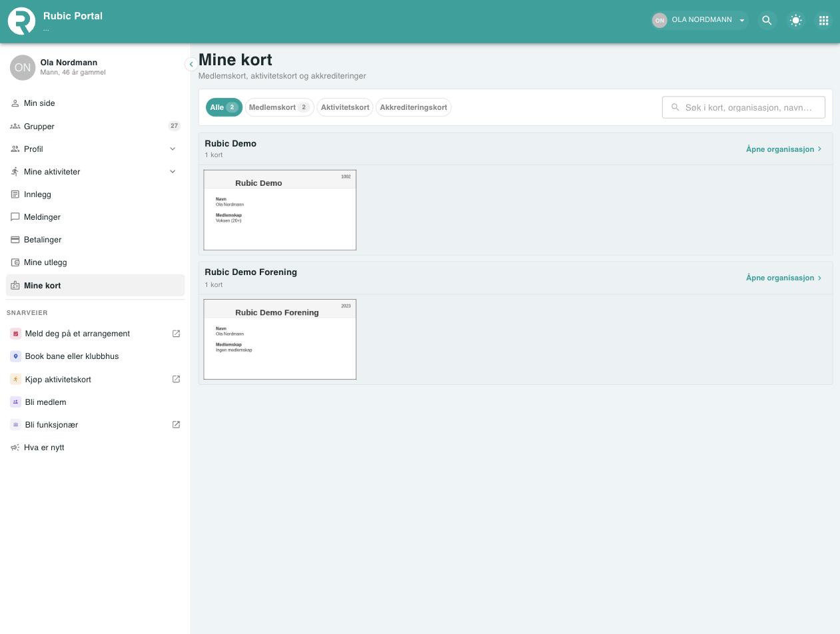Click the Rubic Demo Forening organisation heading
The height and width of the screenshot is (634, 840).
251,272
